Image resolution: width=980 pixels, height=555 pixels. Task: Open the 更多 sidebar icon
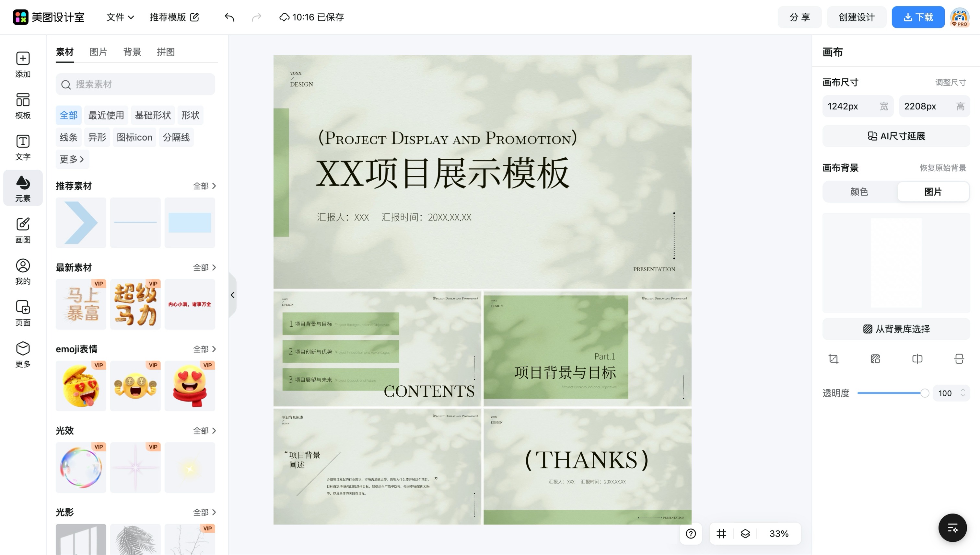click(23, 355)
